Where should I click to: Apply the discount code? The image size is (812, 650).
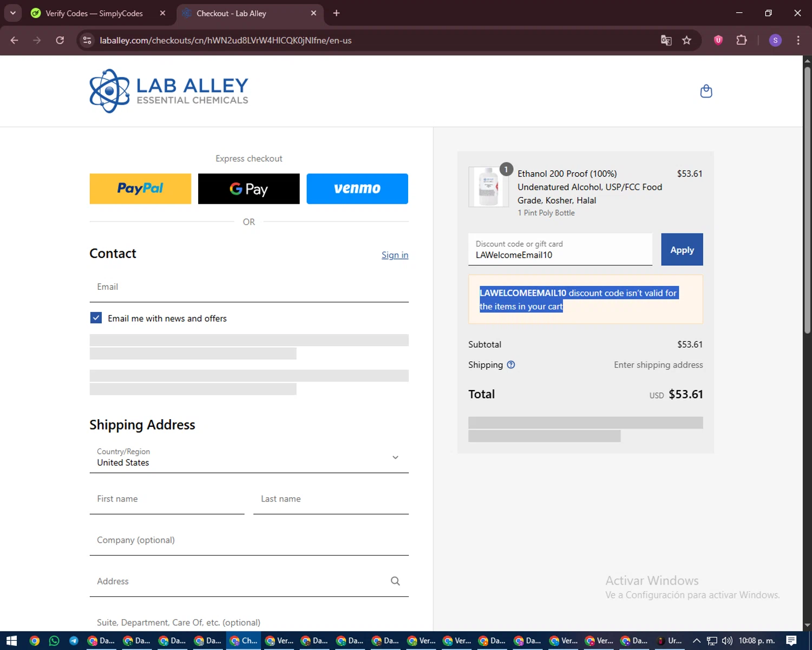[x=682, y=250]
